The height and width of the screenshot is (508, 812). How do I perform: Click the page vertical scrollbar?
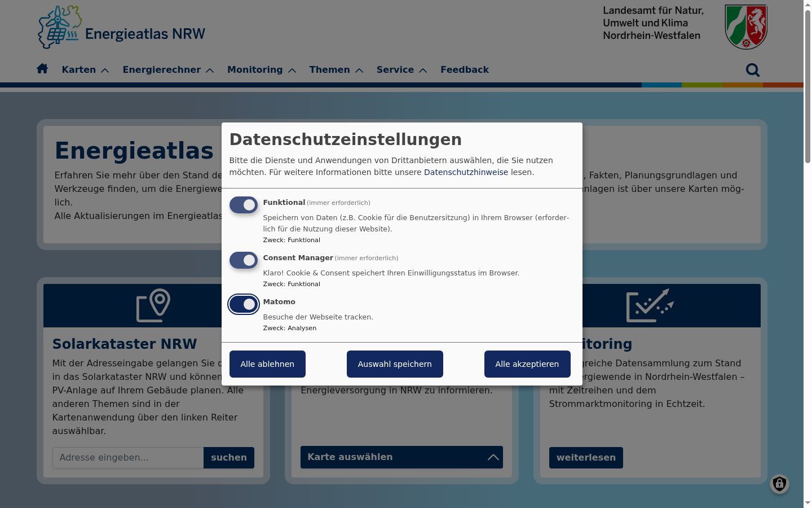807,254
